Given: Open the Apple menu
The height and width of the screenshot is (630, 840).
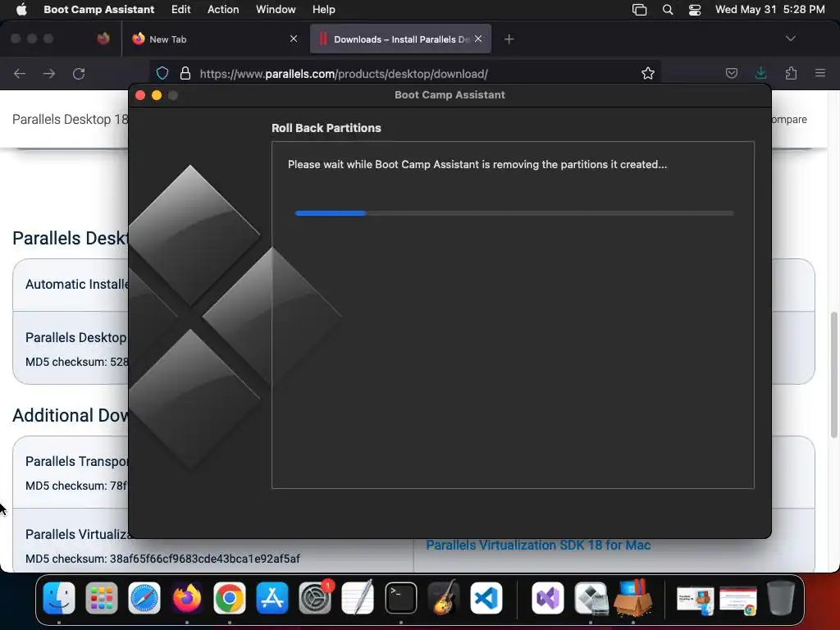Looking at the screenshot, I should pyautogui.click(x=21, y=9).
